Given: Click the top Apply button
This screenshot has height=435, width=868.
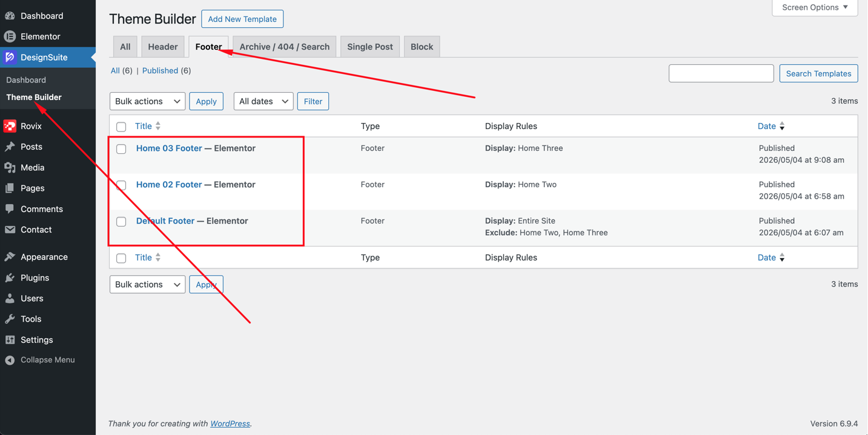Looking at the screenshot, I should click(x=206, y=101).
